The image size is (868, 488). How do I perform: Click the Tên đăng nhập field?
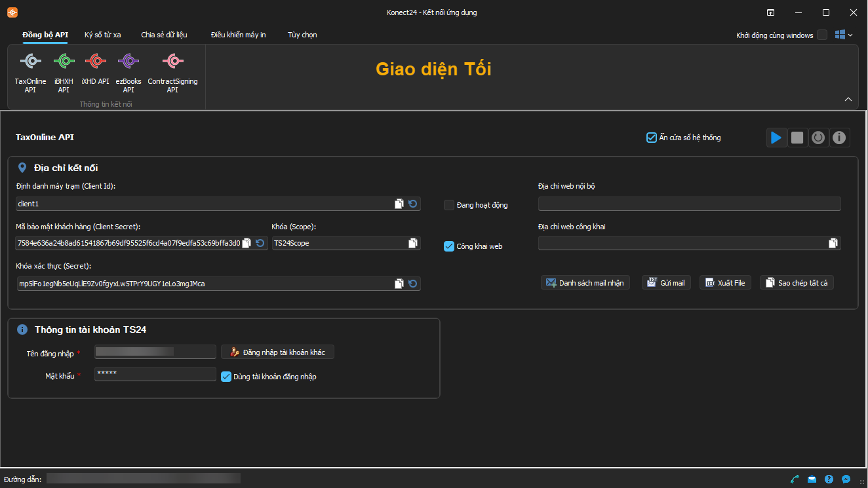click(155, 352)
